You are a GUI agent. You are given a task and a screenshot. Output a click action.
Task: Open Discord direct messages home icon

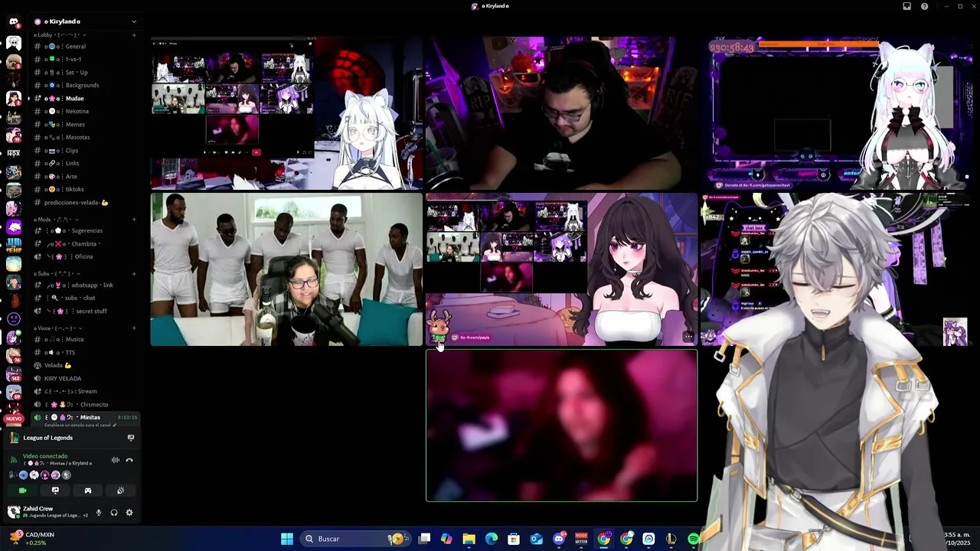click(x=13, y=21)
